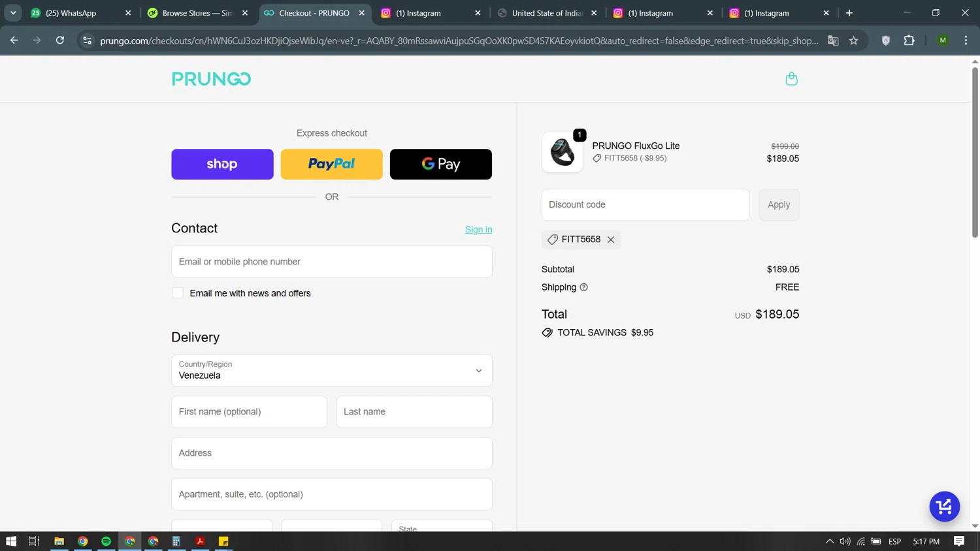
Task: Open the calculator app on the taskbar
Action: [176, 541]
